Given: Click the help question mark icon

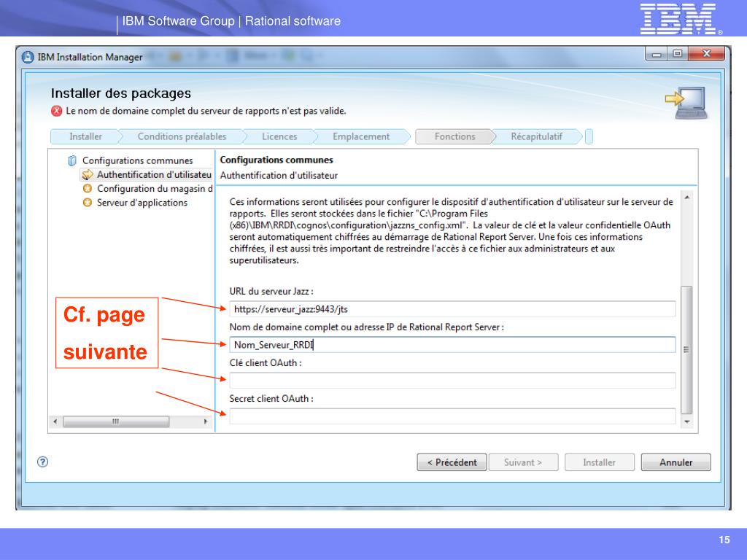Looking at the screenshot, I should (42, 462).
